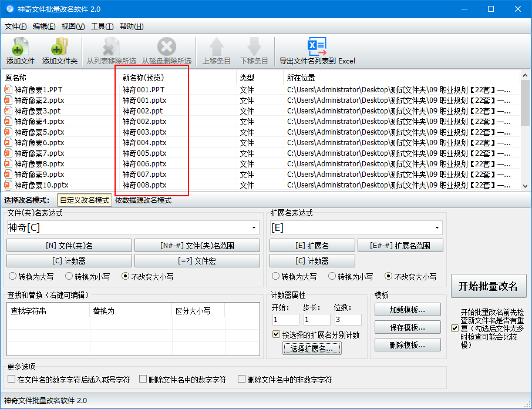Select file icon of 神奇像素1.PPT

(x=8, y=89)
